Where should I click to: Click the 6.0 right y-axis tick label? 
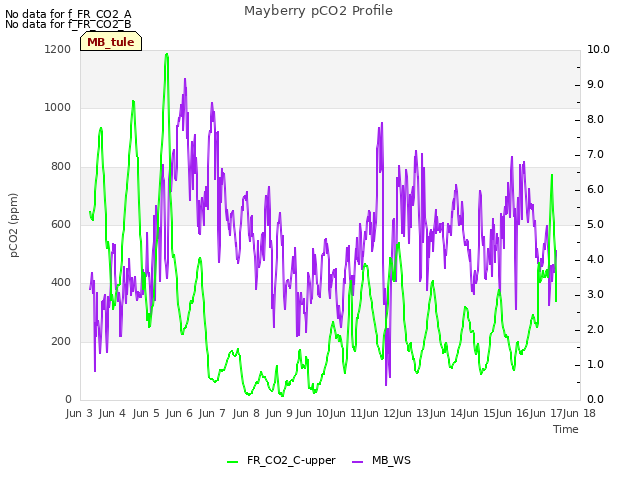pyautogui.click(x=596, y=190)
